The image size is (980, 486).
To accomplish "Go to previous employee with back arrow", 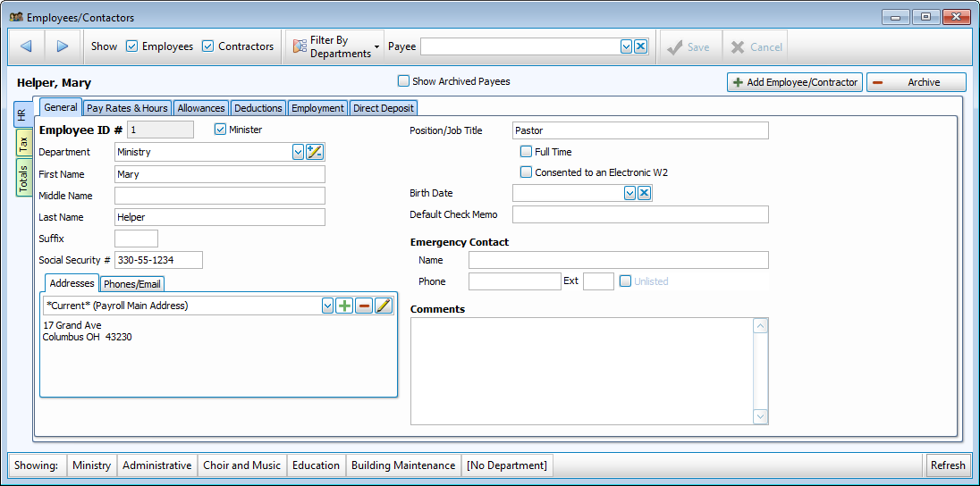I will tap(26, 46).
